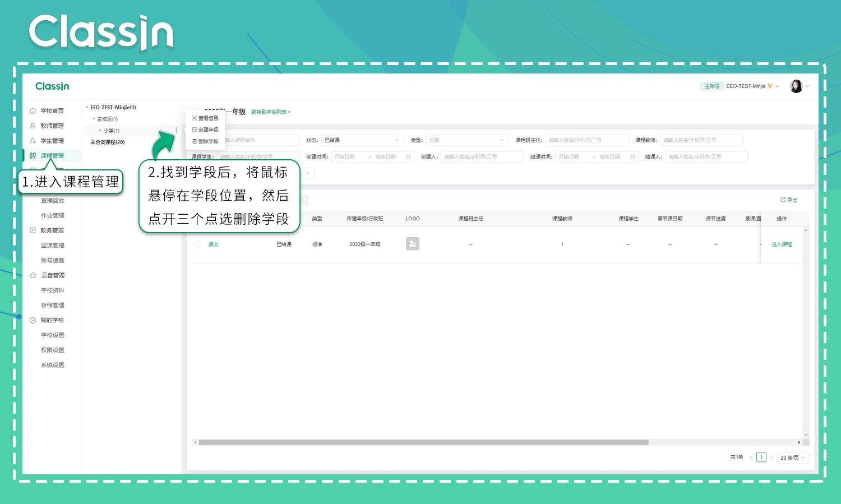Click the horizontal table scrollbar thumb
This screenshot has height=504, width=841.
(423, 442)
